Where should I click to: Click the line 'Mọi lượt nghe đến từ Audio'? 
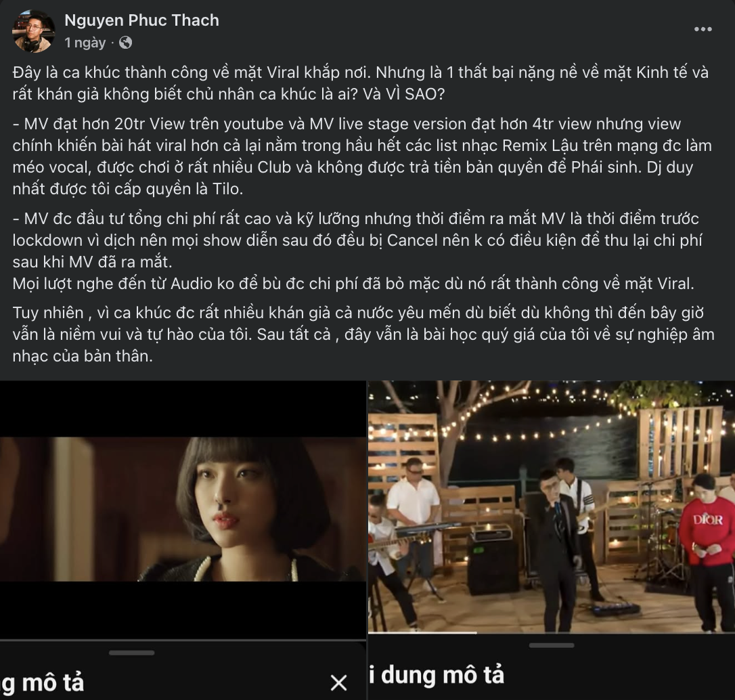(353, 283)
